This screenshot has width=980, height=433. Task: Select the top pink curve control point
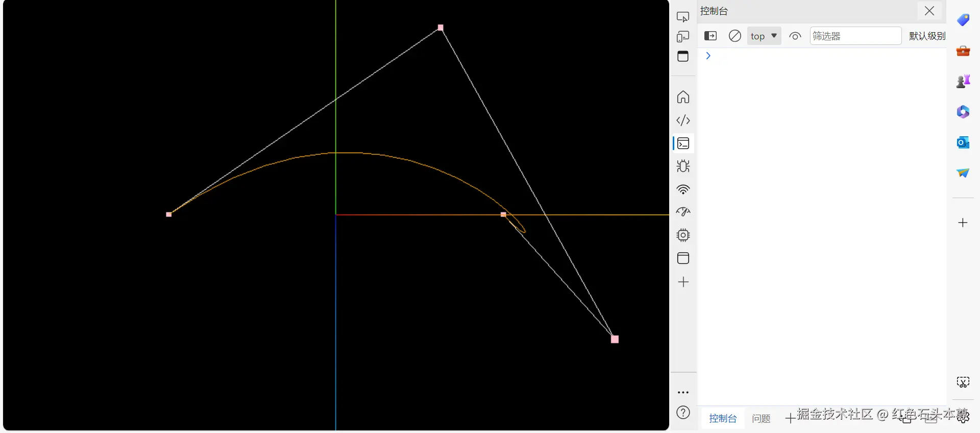coord(440,28)
